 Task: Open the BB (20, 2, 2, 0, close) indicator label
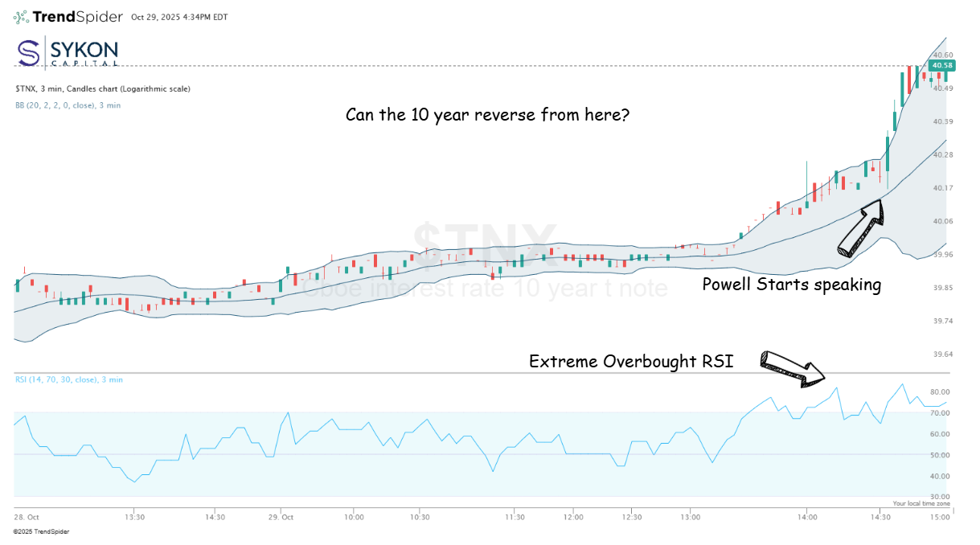click(x=68, y=105)
